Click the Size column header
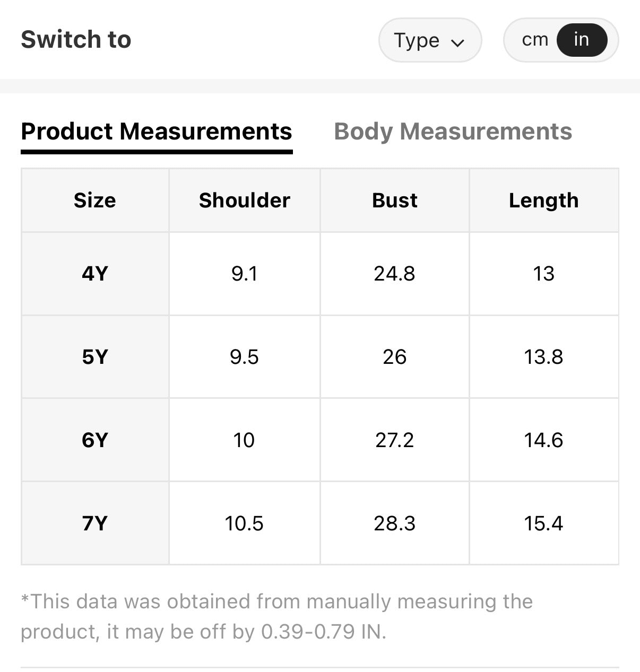The image size is (640, 672). pyautogui.click(x=95, y=200)
